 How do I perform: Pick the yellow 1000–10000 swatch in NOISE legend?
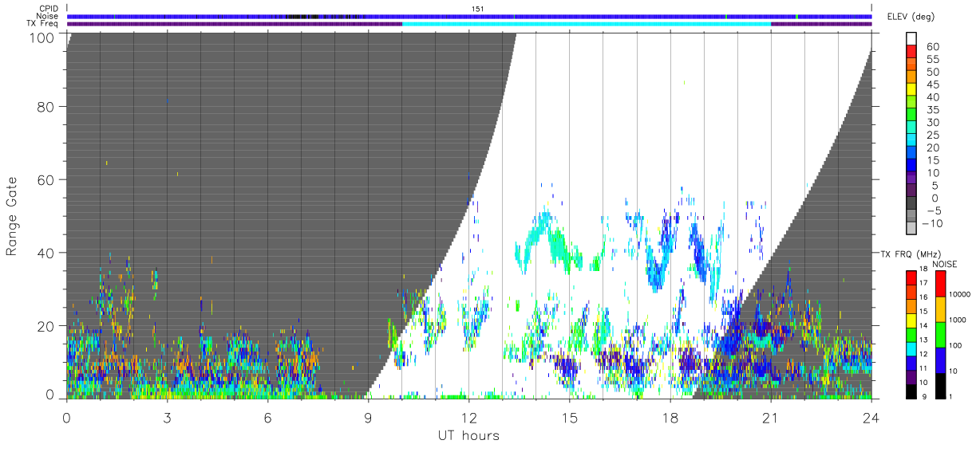point(941,309)
